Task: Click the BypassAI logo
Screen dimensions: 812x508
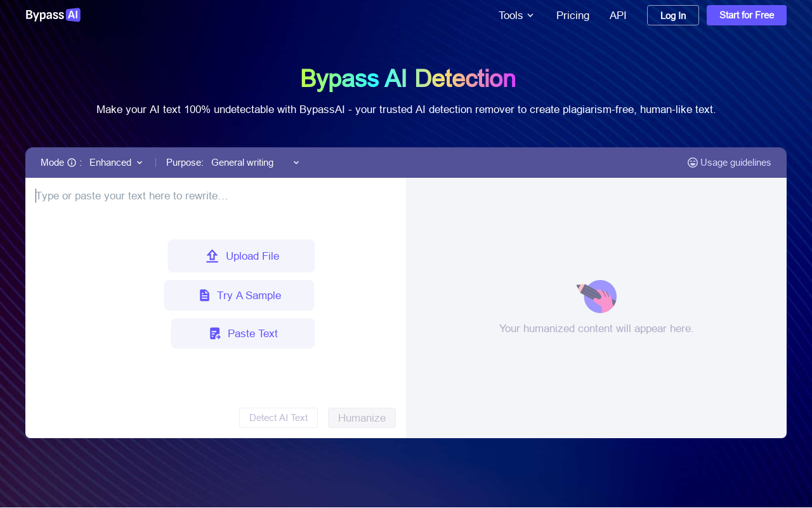Action: pos(53,15)
